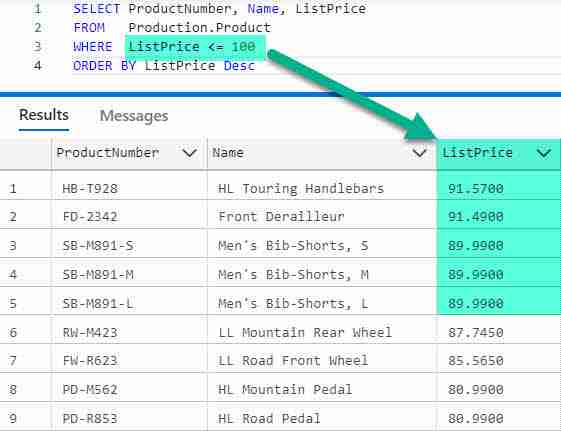Click Production.Product in the FROM line
The height and width of the screenshot is (431, 561).
click(x=200, y=28)
